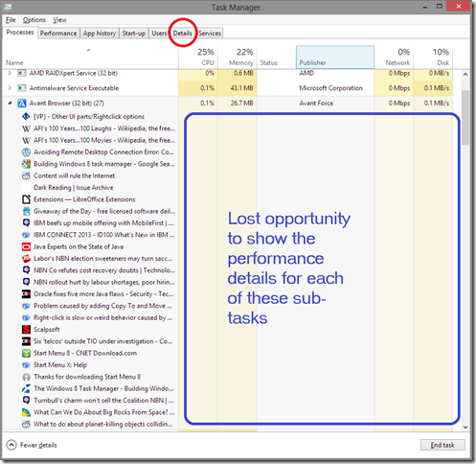Open the Options menu
This screenshot has width=476, height=464.
pos(34,20)
